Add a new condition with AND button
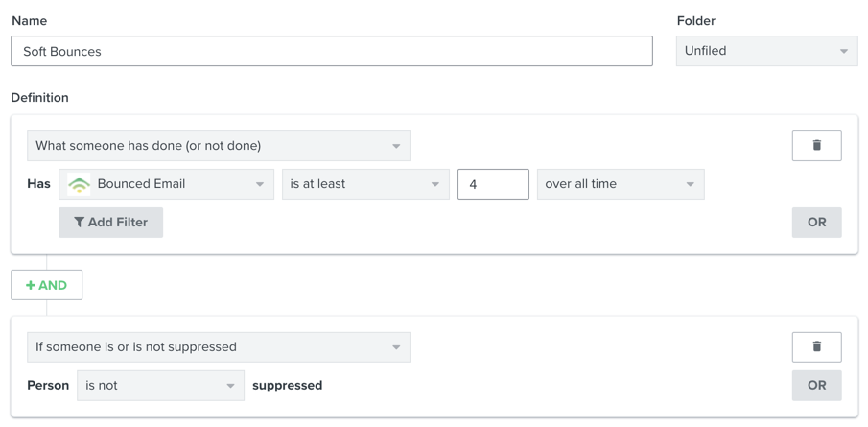The height and width of the screenshot is (427, 868). coord(47,285)
